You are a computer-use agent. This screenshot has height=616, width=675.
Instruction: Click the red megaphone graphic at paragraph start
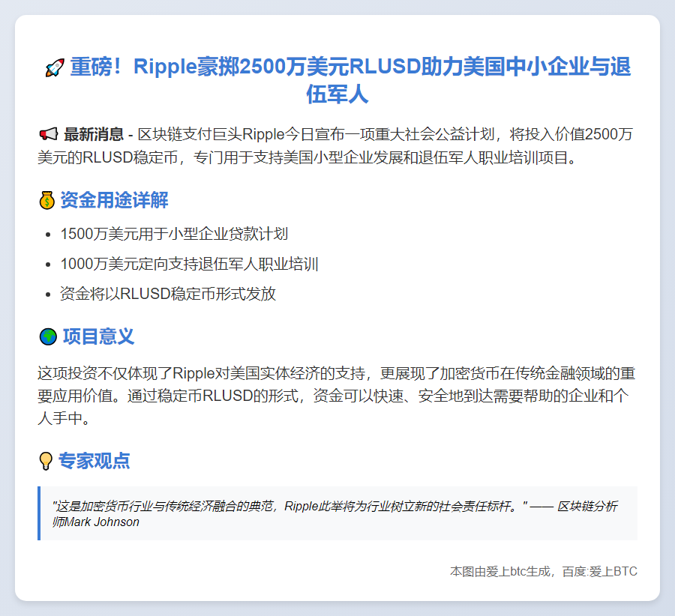49,135
